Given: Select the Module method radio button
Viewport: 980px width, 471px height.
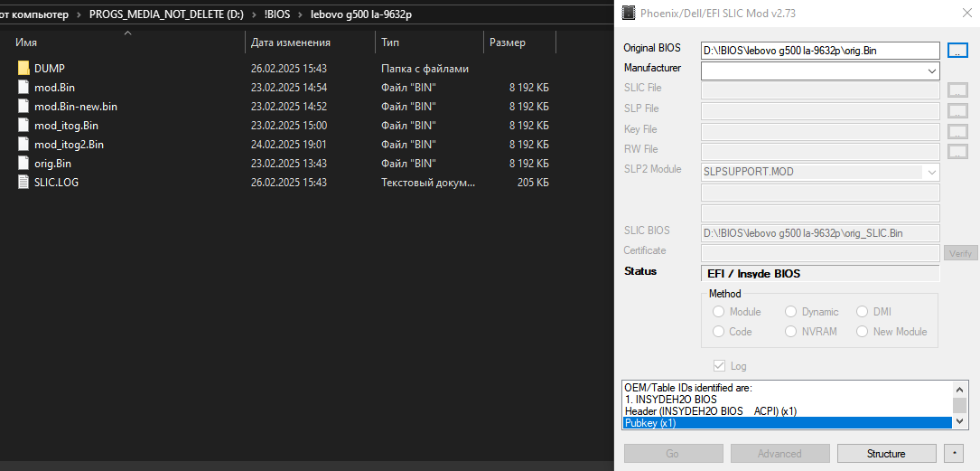Looking at the screenshot, I should click(719, 312).
